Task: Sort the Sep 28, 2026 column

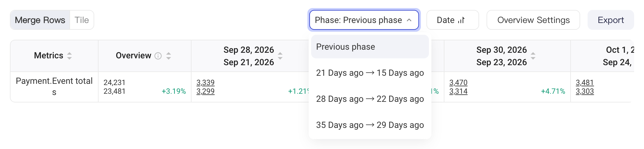Action: (280, 56)
